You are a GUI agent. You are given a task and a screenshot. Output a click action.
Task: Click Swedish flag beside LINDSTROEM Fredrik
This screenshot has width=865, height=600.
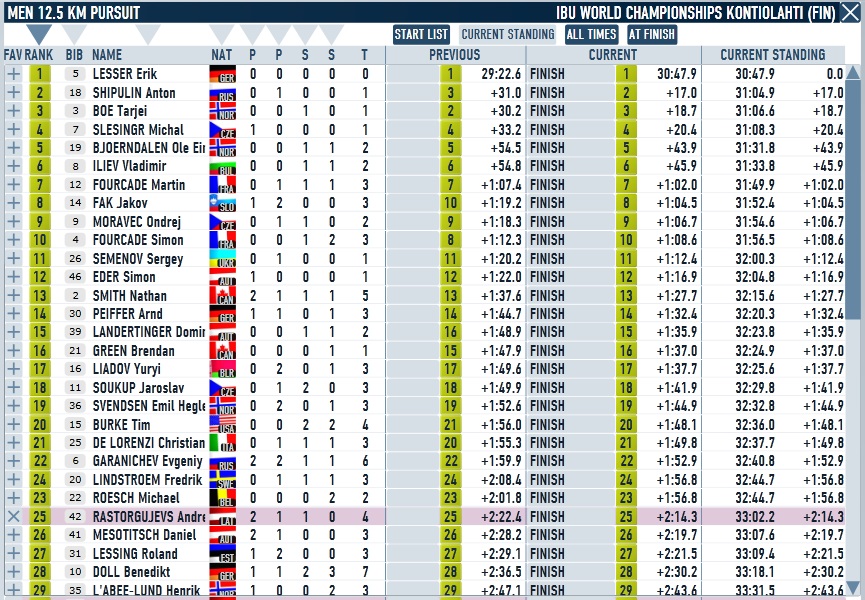coord(223,480)
